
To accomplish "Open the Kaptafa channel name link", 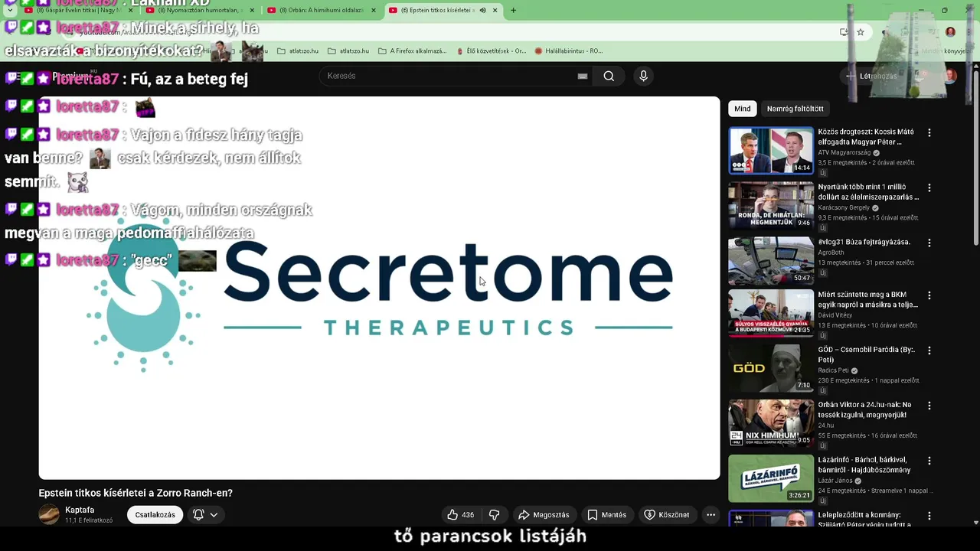I will point(80,510).
